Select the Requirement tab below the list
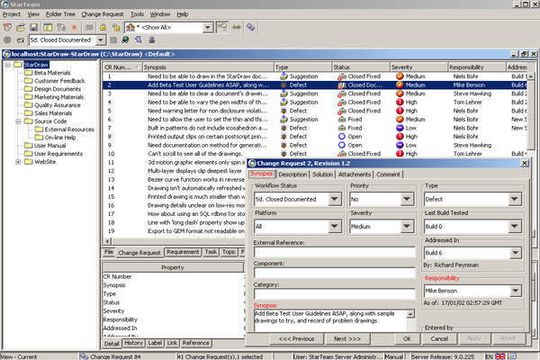540x360 pixels. pyautogui.click(x=183, y=252)
